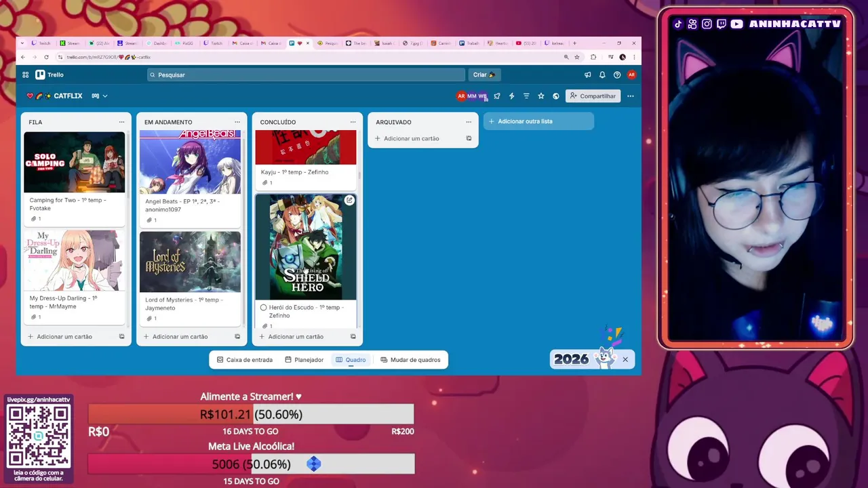Select the Quadro view tab
Screen dimensions: 868x488
[351, 360]
